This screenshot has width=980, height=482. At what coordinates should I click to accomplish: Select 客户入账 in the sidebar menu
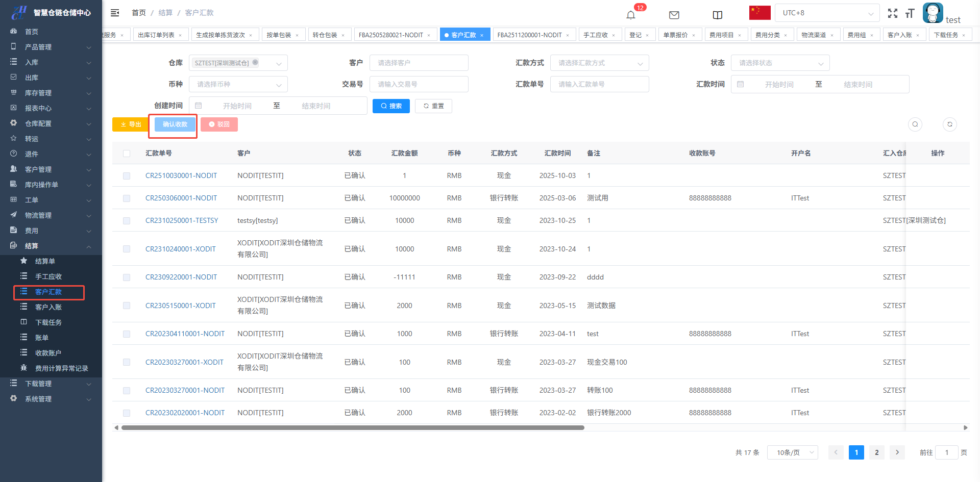point(48,307)
